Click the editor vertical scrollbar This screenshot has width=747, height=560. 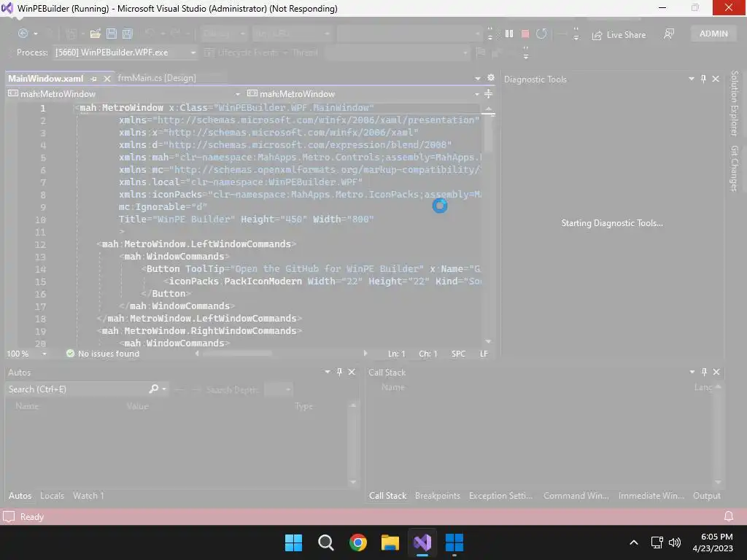pyautogui.click(x=488, y=224)
